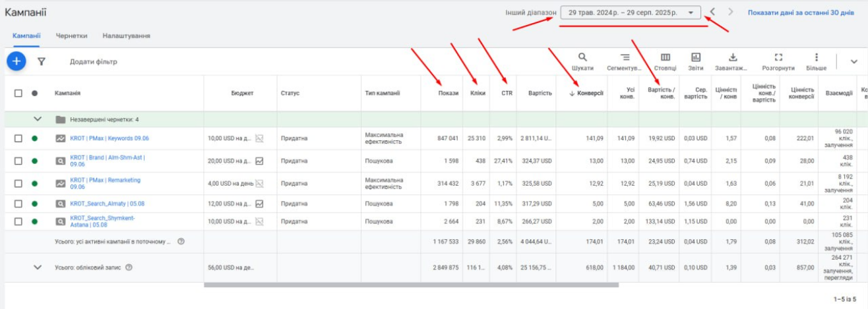Click the Шукати search icon

(582, 57)
